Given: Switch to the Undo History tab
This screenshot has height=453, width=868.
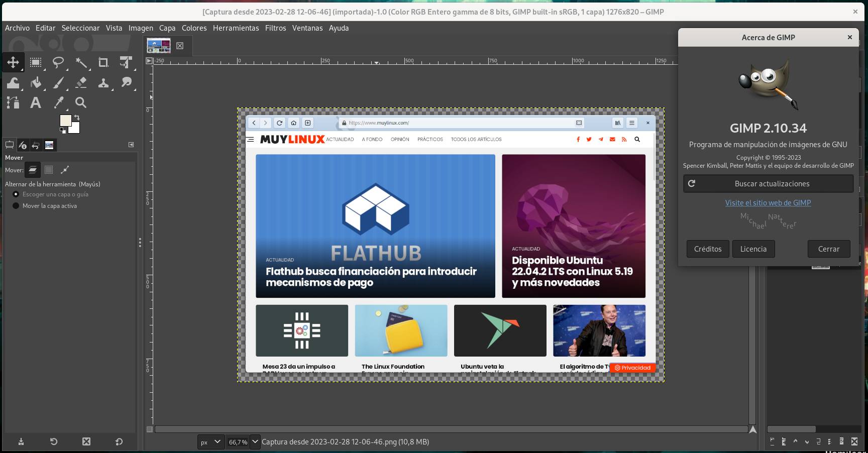Looking at the screenshot, I should (36, 145).
